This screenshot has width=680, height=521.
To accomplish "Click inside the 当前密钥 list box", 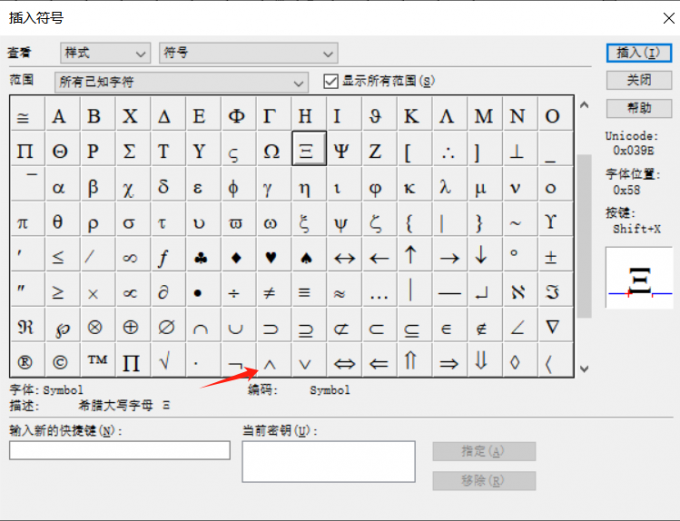I will (329, 462).
